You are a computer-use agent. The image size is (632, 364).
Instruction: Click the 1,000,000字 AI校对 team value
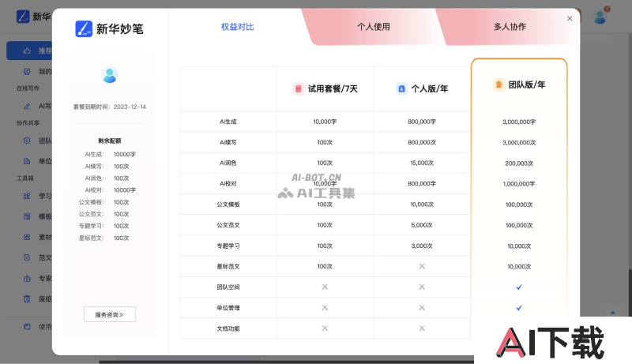(x=519, y=184)
